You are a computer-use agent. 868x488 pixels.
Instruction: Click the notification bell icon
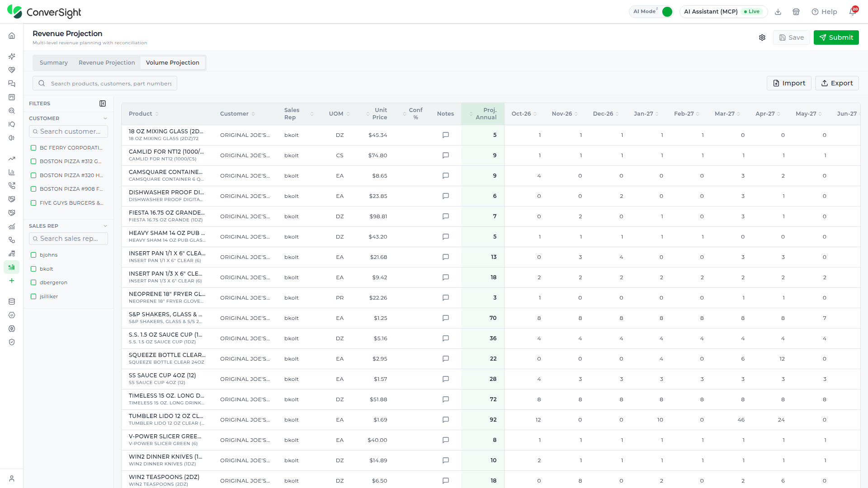[x=853, y=12]
